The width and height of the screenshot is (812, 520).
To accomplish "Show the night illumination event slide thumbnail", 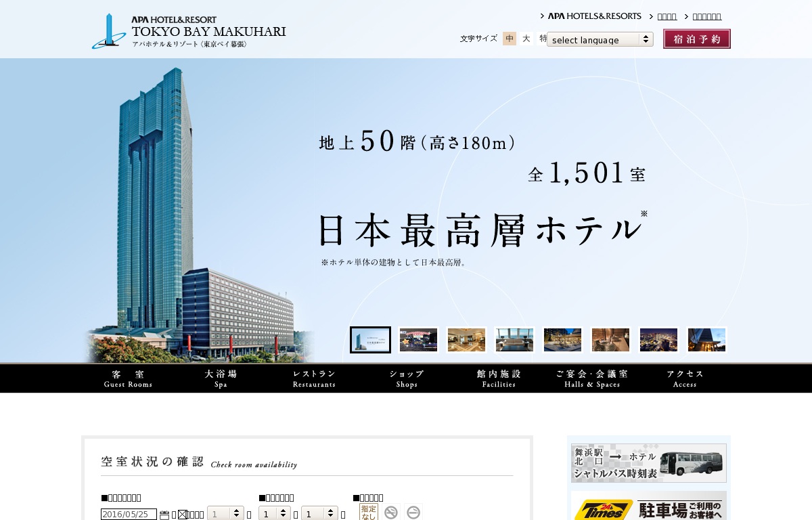I will 418,340.
